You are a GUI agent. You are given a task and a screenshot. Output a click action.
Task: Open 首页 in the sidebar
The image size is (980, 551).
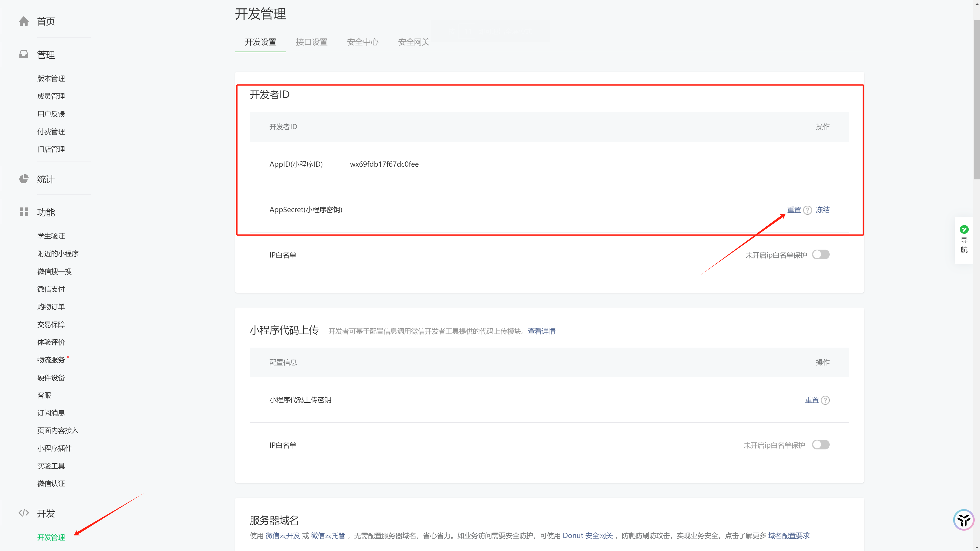tap(46, 21)
